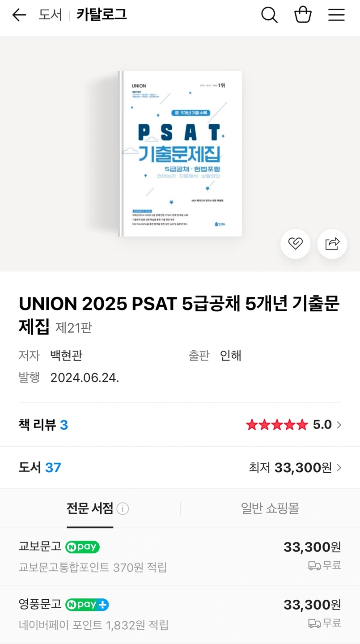The width and height of the screenshot is (360, 644).
Task: Tap the share icon below the book image
Action: pyautogui.click(x=332, y=244)
